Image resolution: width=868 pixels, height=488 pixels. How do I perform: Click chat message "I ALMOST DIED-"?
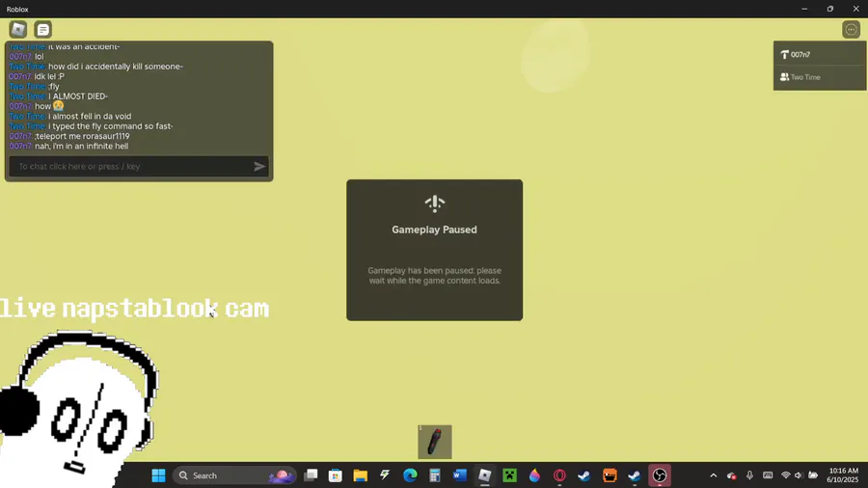tap(78, 96)
